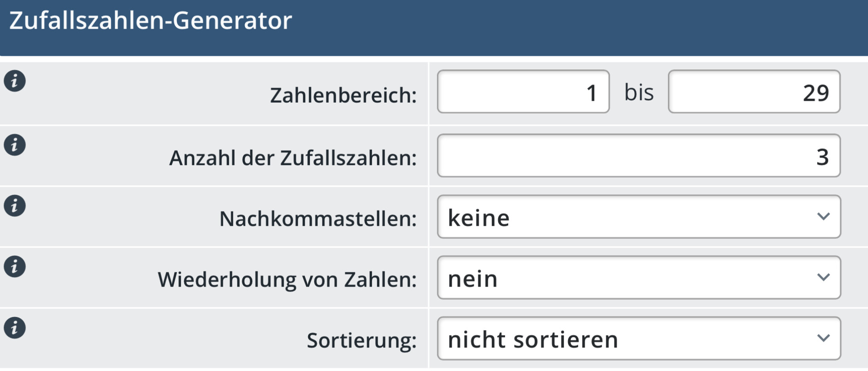Image resolution: width=868 pixels, height=371 pixels.
Task: Expand via the nicht sortieren chevron arrow
Action: tap(823, 338)
